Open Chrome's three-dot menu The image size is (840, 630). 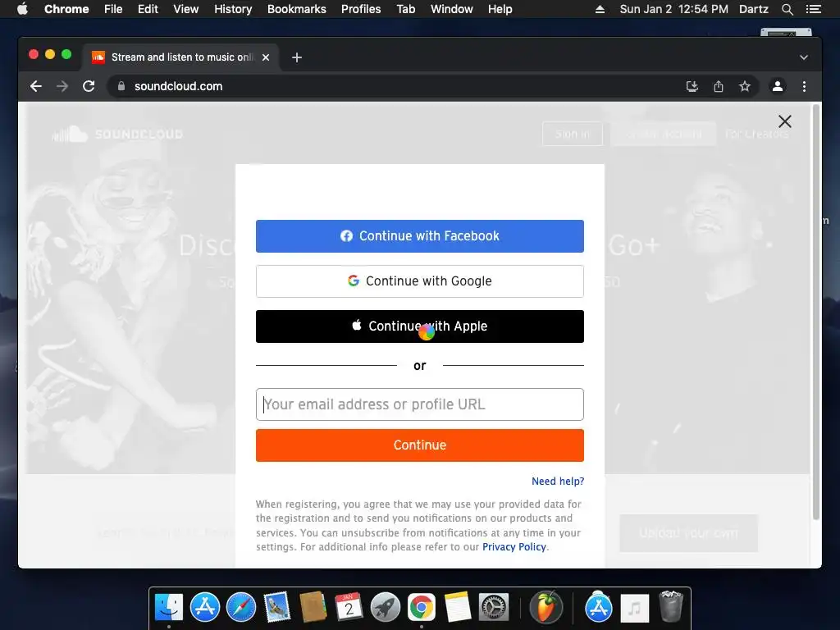[x=804, y=86]
